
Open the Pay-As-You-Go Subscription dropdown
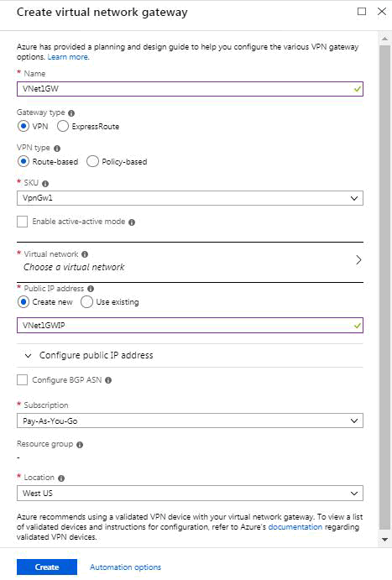(190, 421)
